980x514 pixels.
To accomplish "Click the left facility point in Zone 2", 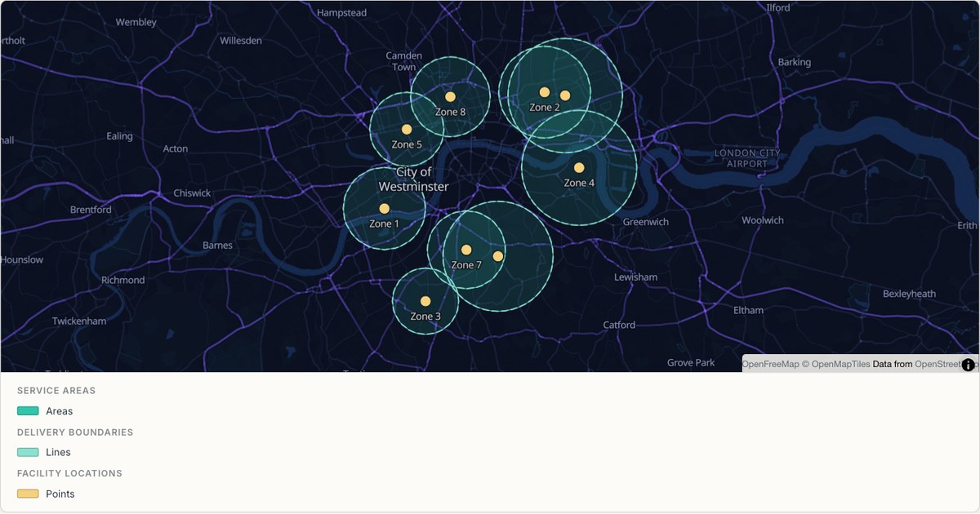I will click(x=545, y=92).
